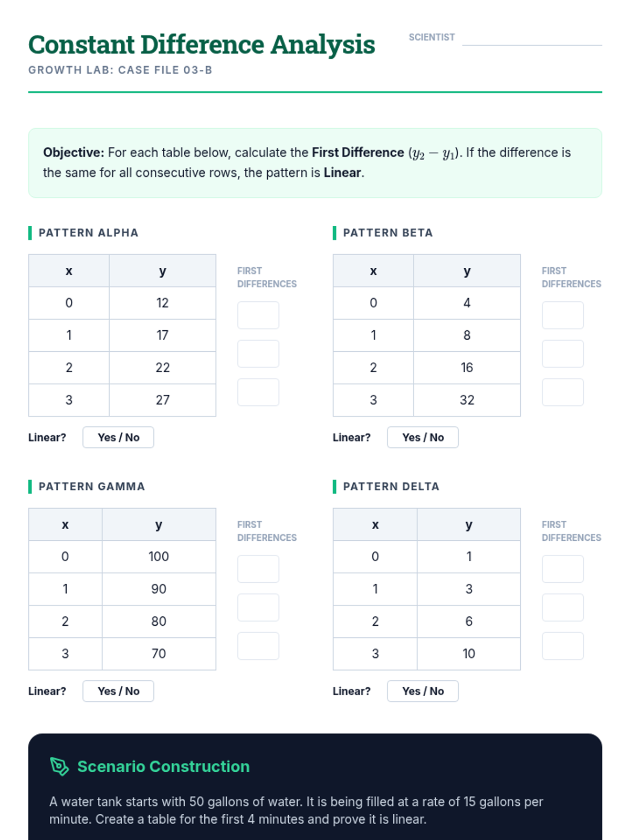630x840 pixels.
Task: Click Pattern Delta middle difference box
Action: [562, 607]
